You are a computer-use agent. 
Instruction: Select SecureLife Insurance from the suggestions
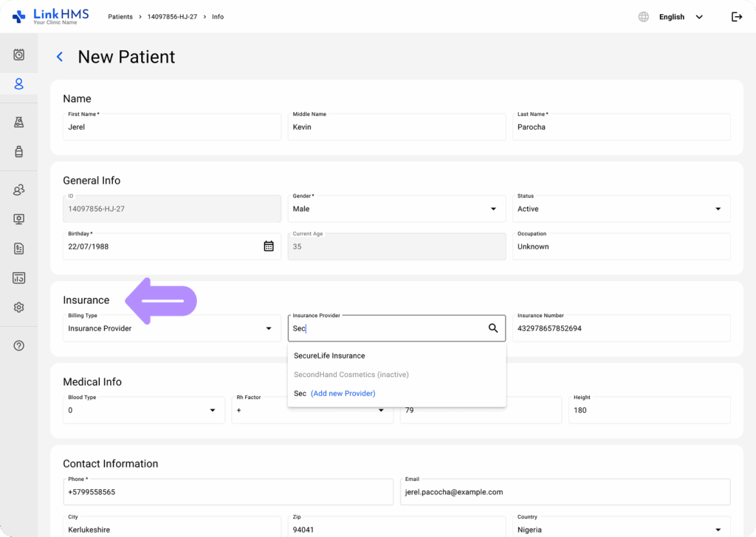click(x=329, y=356)
